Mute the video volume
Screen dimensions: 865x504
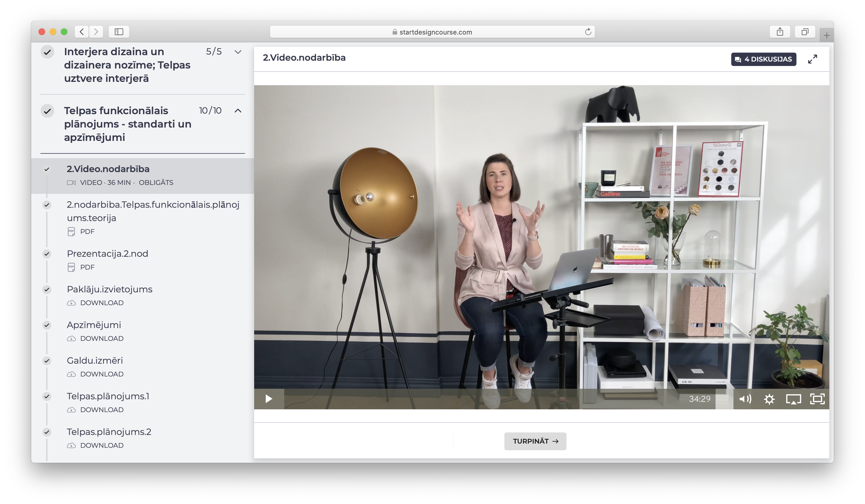pyautogui.click(x=745, y=399)
